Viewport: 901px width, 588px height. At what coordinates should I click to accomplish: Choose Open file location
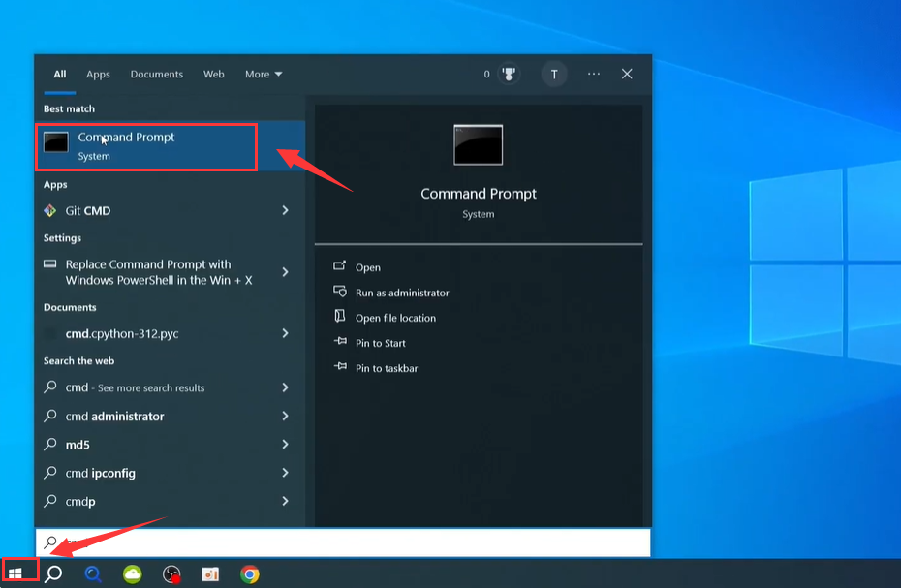click(x=395, y=319)
